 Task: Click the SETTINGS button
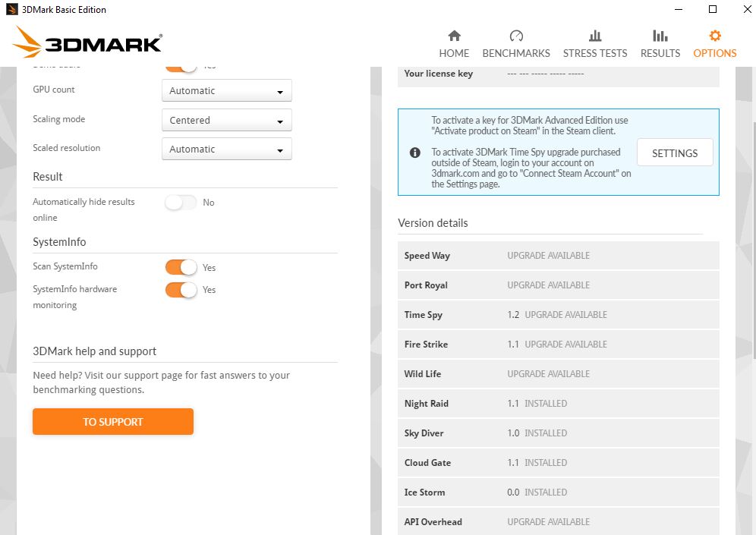pos(675,153)
